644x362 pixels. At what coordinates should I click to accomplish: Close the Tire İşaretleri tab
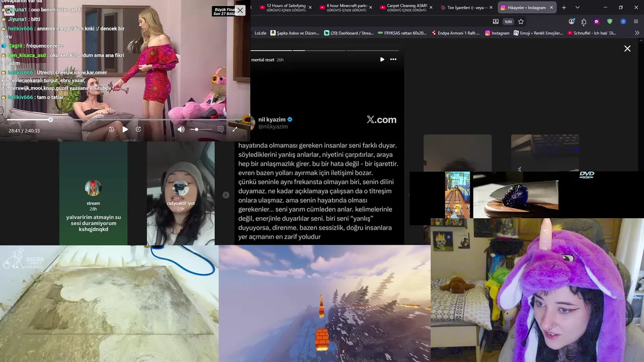[x=491, y=8]
